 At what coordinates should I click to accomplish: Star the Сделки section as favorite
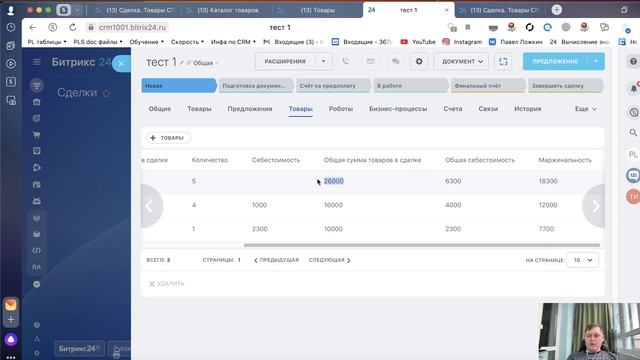[106, 93]
